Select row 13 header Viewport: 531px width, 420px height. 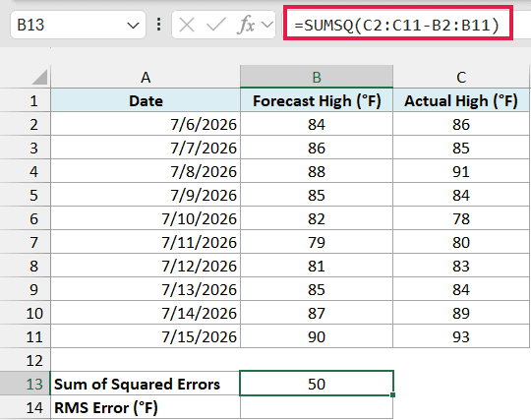(25, 384)
